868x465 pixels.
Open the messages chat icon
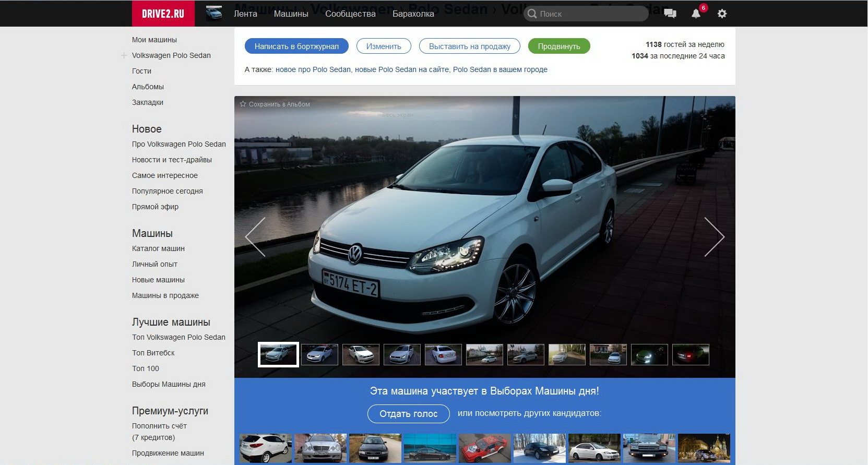tap(670, 14)
